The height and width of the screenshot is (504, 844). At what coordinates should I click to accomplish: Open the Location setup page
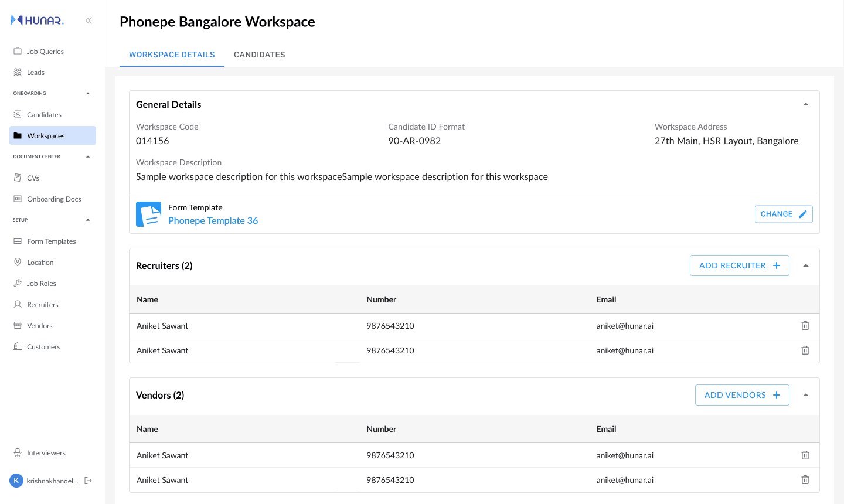(53, 263)
